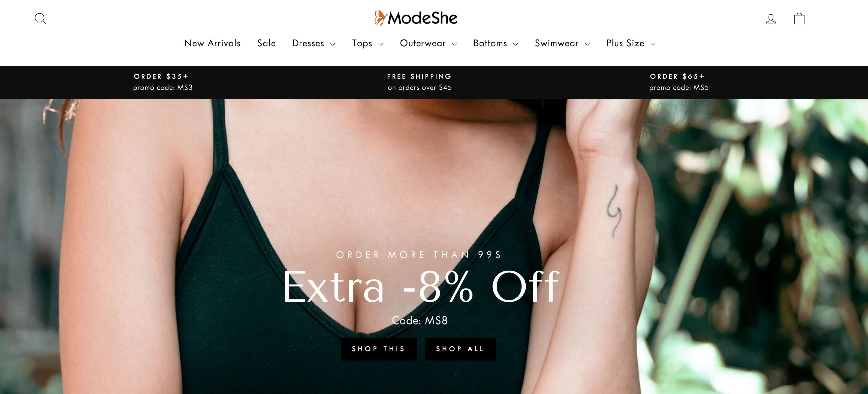This screenshot has width=868, height=394.
Task: Open the shopping bag cart icon
Action: coord(799,19)
